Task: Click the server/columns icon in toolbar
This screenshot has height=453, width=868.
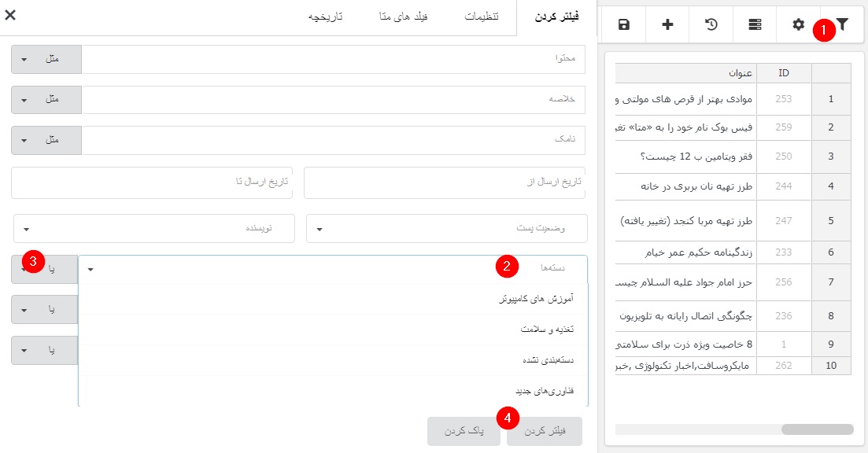Action: 755,24
